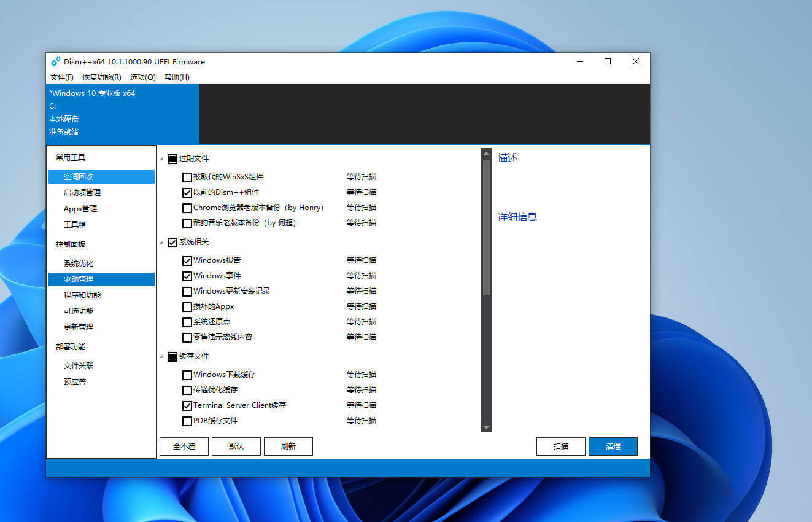Collapse the 系统相关 tree section
812x522 pixels.
tap(162, 243)
